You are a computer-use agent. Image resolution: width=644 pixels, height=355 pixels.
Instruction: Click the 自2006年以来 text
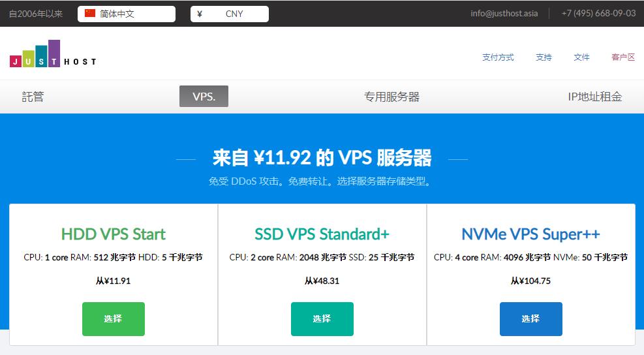click(x=36, y=14)
